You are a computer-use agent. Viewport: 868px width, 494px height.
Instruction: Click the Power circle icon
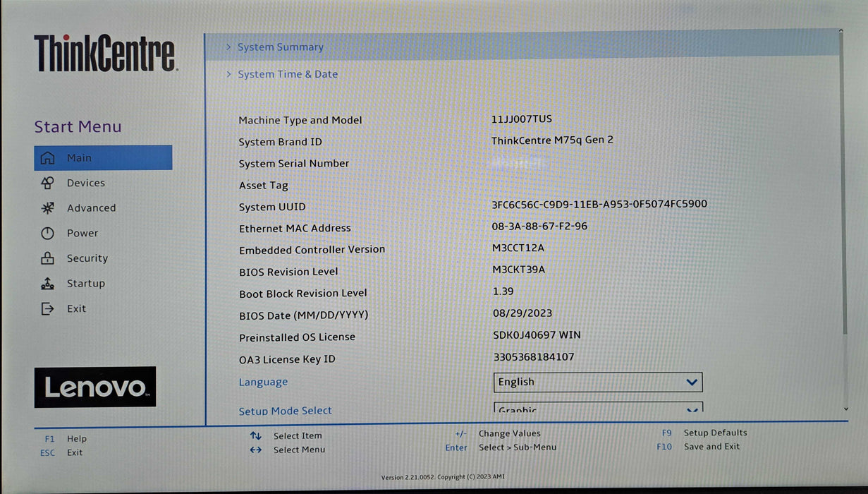[47, 233]
